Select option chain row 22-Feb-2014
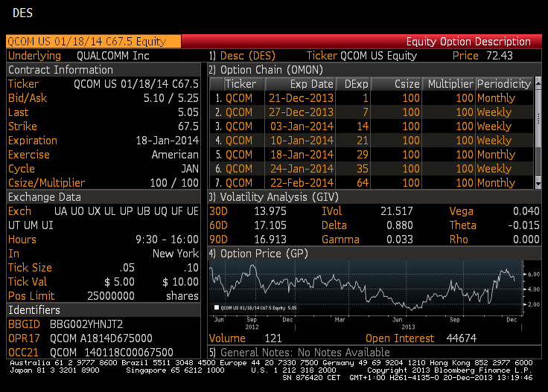Screen dimensions: 548x392 coord(372,183)
